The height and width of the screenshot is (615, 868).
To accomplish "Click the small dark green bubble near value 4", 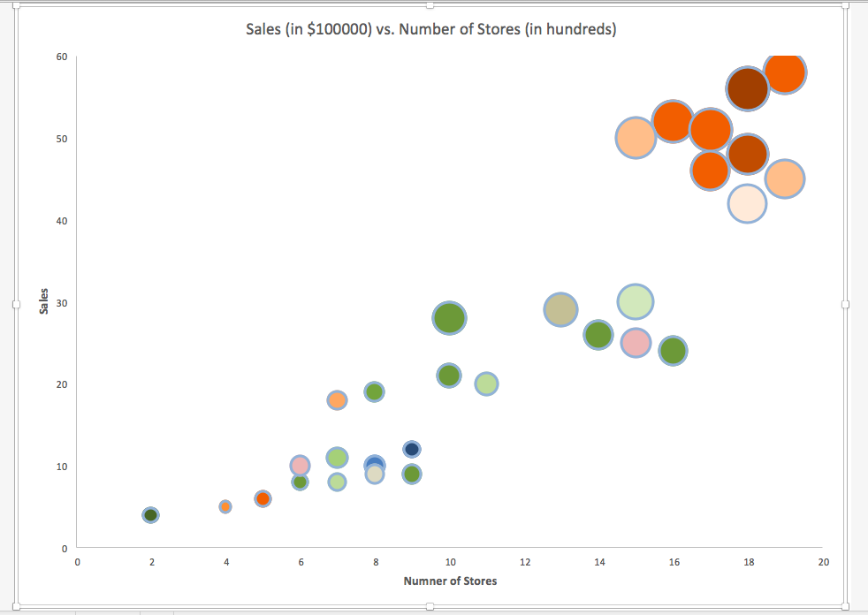I will [x=151, y=513].
